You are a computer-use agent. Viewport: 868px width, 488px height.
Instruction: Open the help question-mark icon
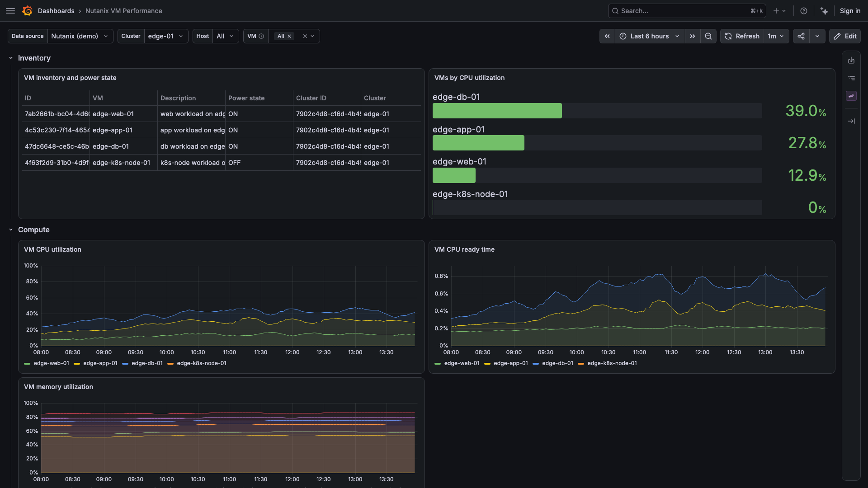click(803, 11)
